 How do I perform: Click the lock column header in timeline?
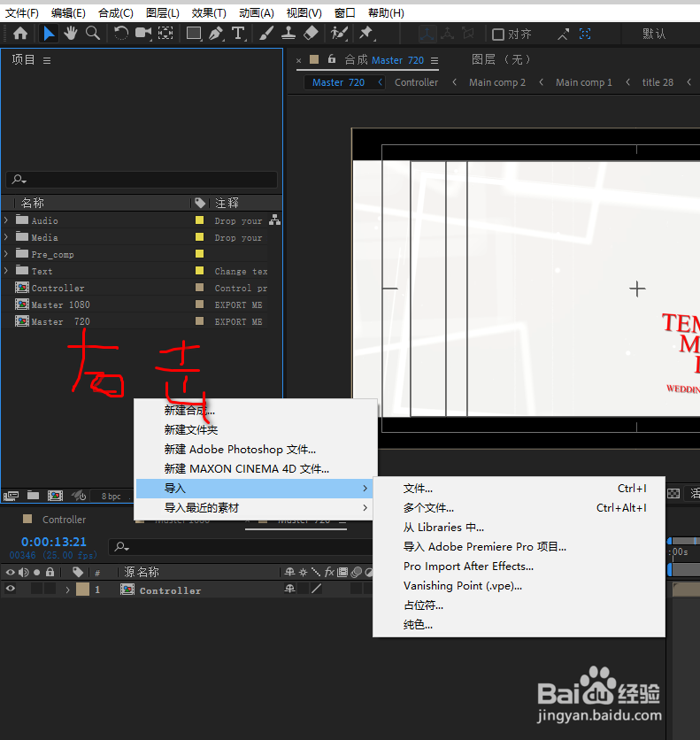coord(50,573)
